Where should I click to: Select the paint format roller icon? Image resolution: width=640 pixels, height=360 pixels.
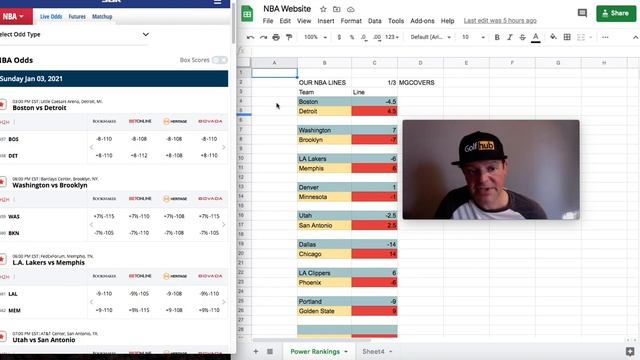click(x=289, y=37)
